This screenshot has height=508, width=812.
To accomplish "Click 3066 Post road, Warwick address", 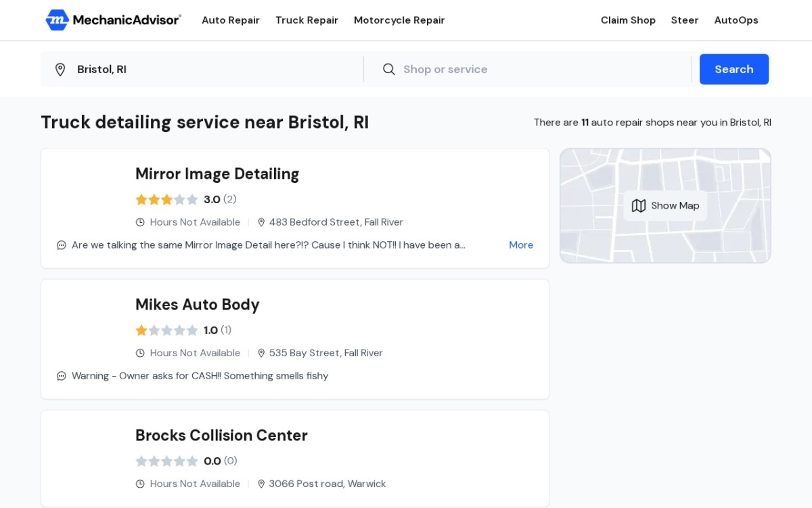I will point(328,484).
